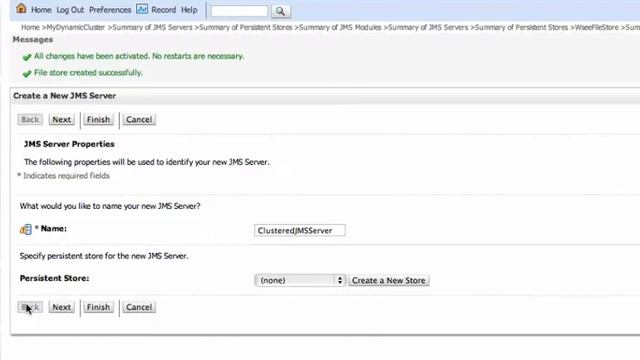The image size is (640, 360).
Task: Open the Persistent Store dropdown
Action: pos(300,280)
